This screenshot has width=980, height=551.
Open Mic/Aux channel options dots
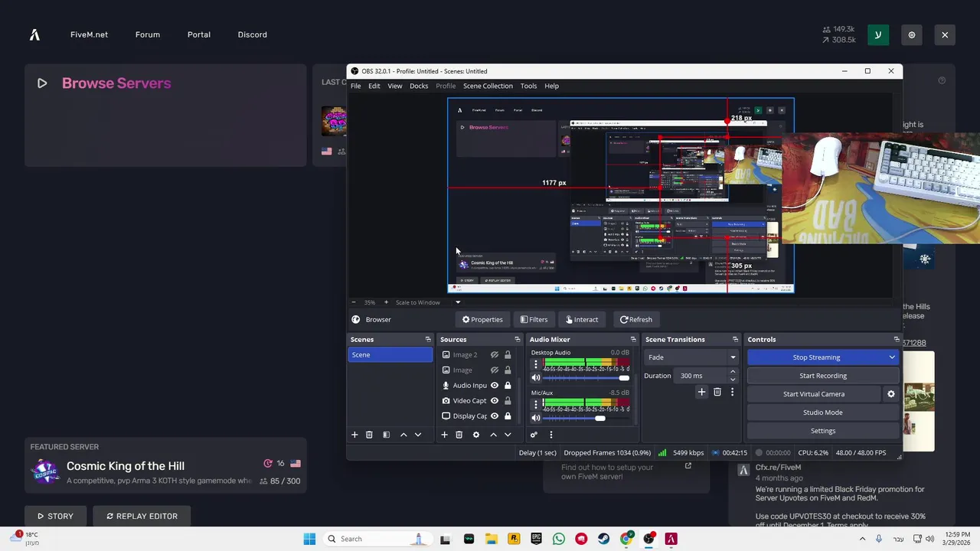536,405
